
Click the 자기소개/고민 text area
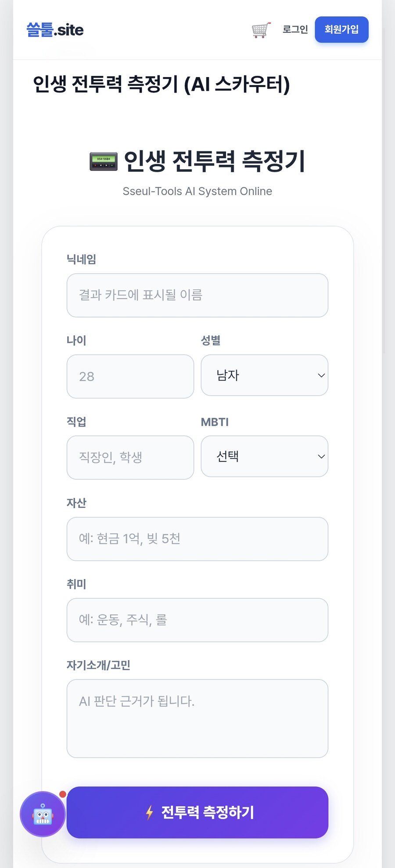pos(197,719)
